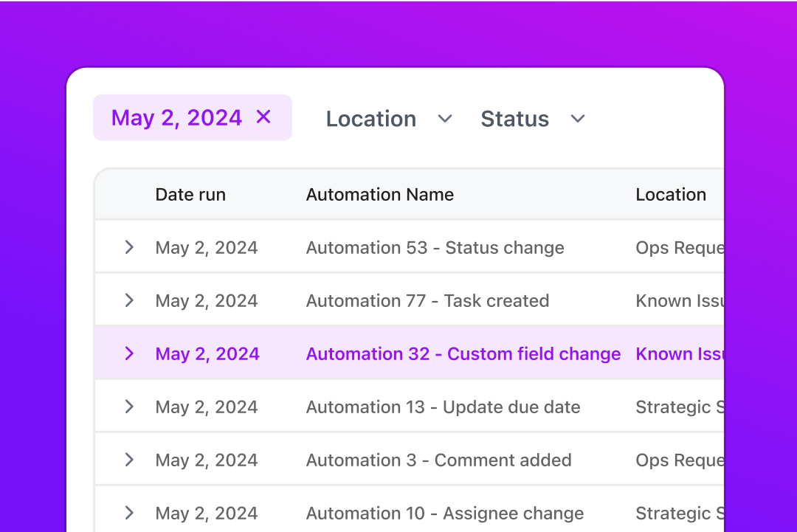Image resolution: width=797 pixels, height=532 pixels.
Task: Open Automation 32 - Custom field change
Action: tap(463, 353)
